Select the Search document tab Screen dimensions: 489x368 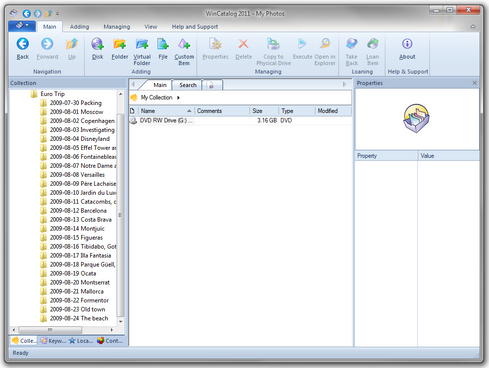click(188, 85)
